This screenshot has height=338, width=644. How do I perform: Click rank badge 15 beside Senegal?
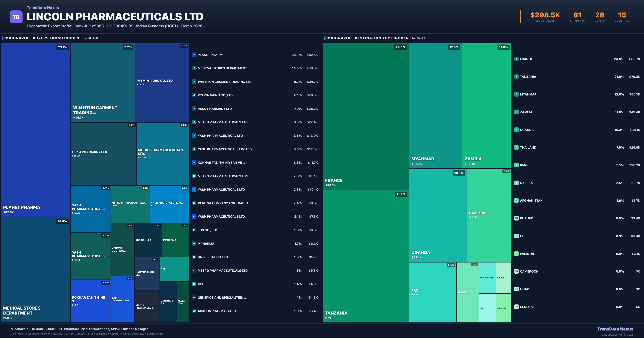point(516,307)
